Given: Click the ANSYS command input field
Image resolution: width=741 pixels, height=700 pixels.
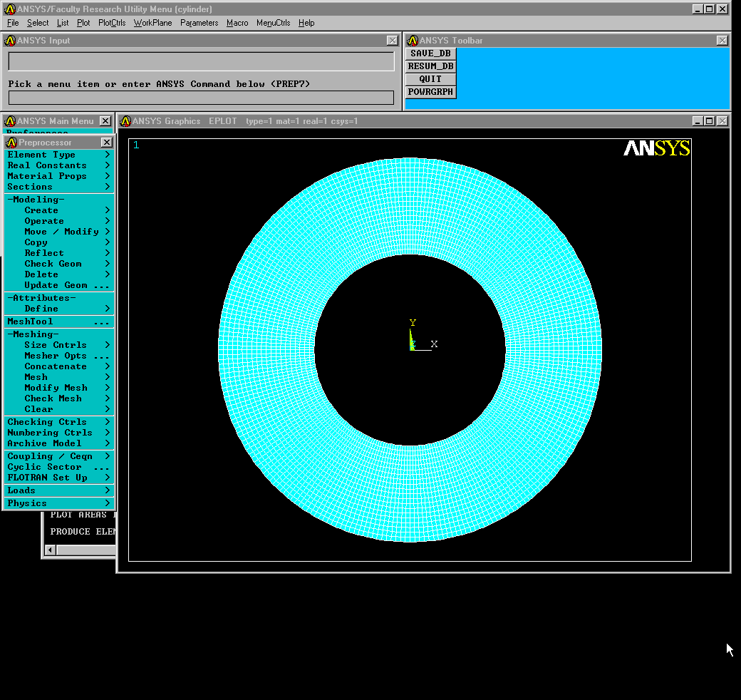Looking at the screenshot, I should coord(201,98).
